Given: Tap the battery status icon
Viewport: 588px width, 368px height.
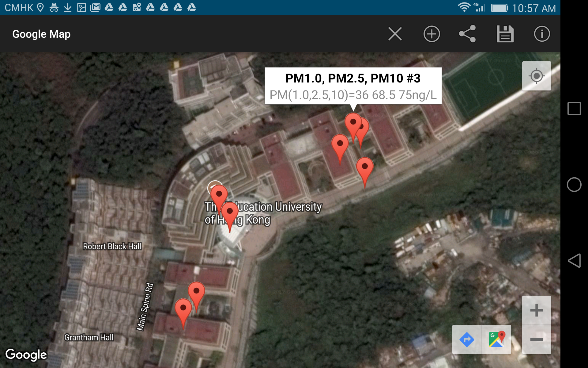Looking at the screenshot, I should pos(499,8).
